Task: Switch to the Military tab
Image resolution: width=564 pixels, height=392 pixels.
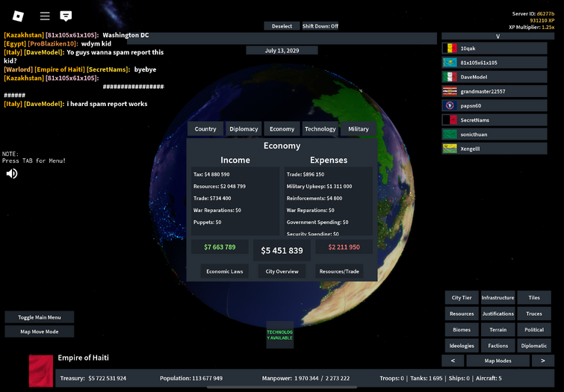Action: coord(359,128)
